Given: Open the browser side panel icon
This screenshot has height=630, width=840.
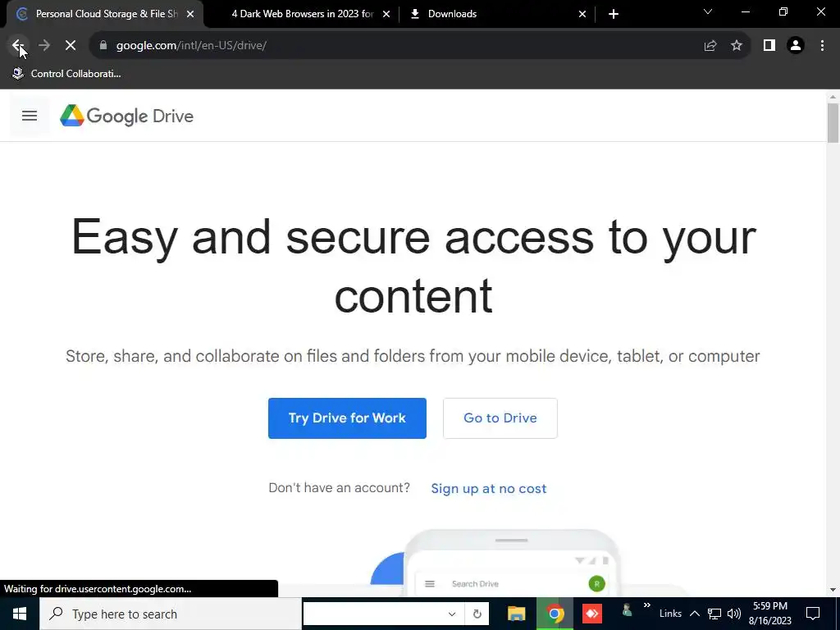Looking at the screenshot, I should [x=769, y=46].
